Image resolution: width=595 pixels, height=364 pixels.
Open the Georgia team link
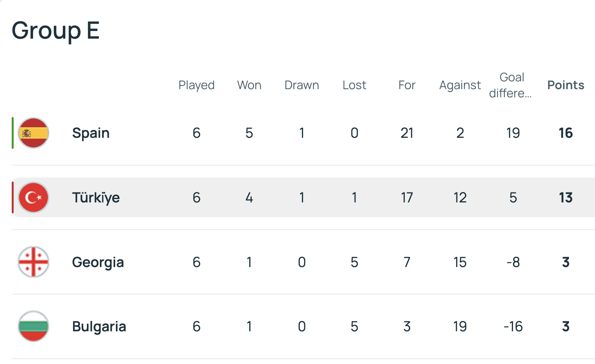coord(98,262)
